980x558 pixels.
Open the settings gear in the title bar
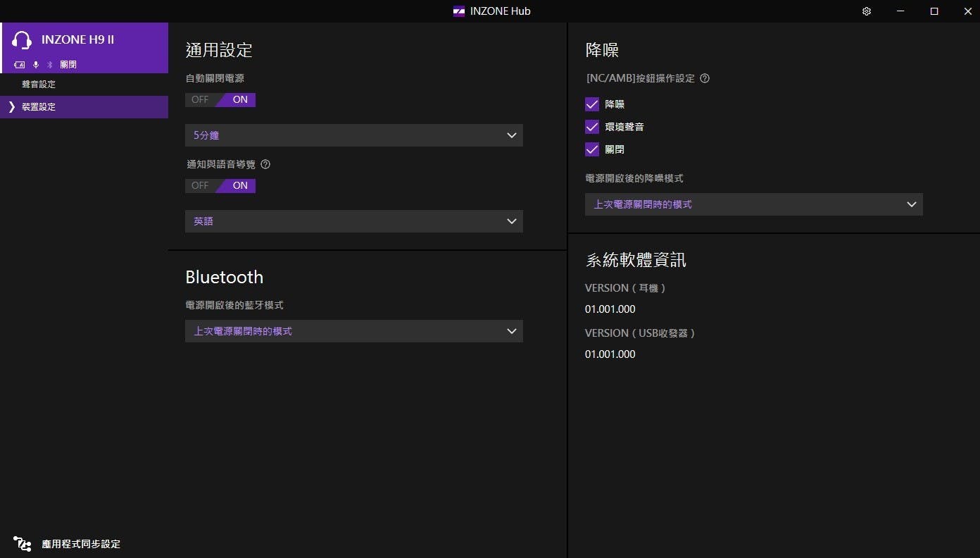pyautogui.click(x=867, y=11)
